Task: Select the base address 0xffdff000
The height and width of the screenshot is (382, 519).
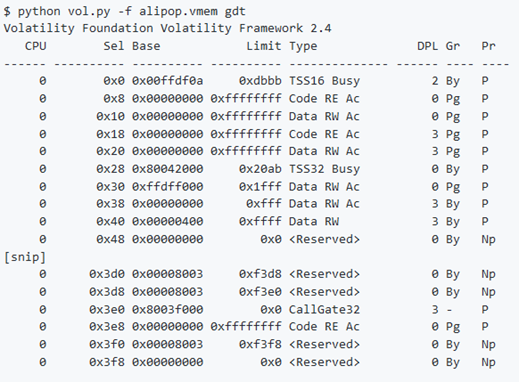Action: (x=168, y=187)
